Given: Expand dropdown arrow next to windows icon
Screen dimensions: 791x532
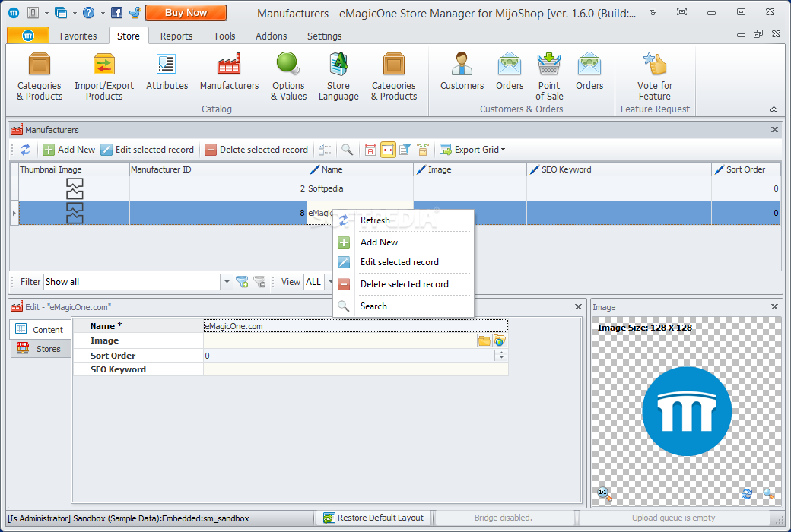Looking at the screenshot, I should coord(75,13).
